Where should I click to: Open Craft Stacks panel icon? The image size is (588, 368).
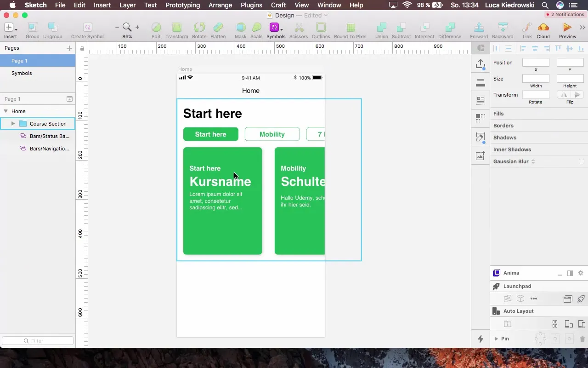tap(481, 82)
